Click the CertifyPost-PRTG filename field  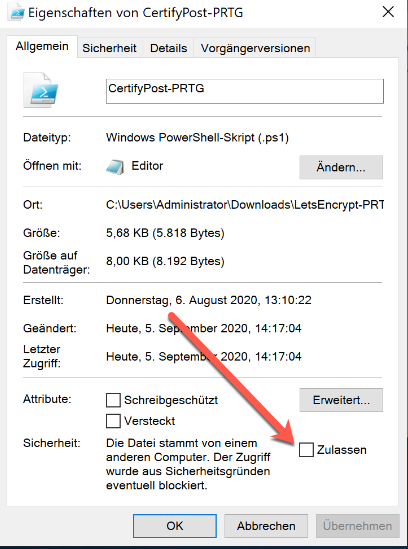tap(245, 91)
